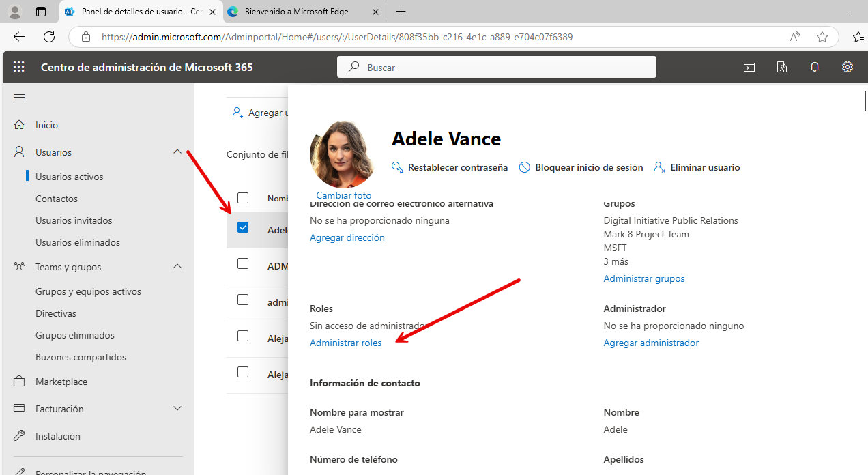Collapse the Usuarios navigation section

177,152
